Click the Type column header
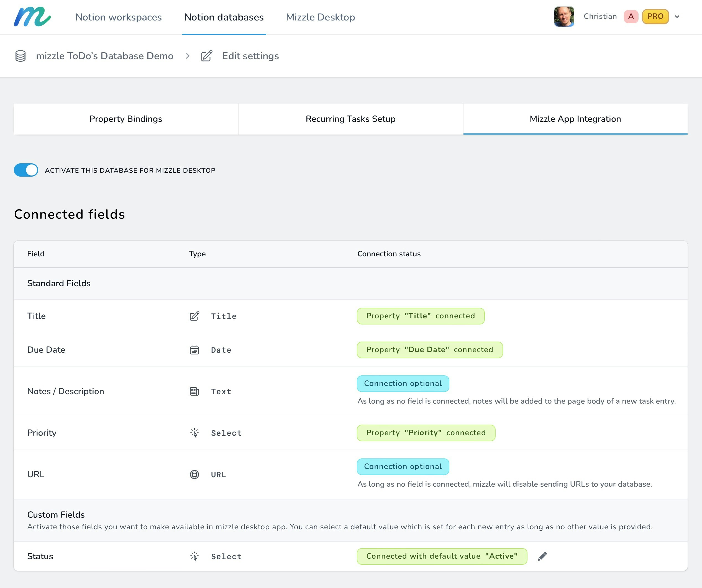Image resolution: width=702 pixels, height=588 pixels. pyautogui.click(x=197, y=254)
